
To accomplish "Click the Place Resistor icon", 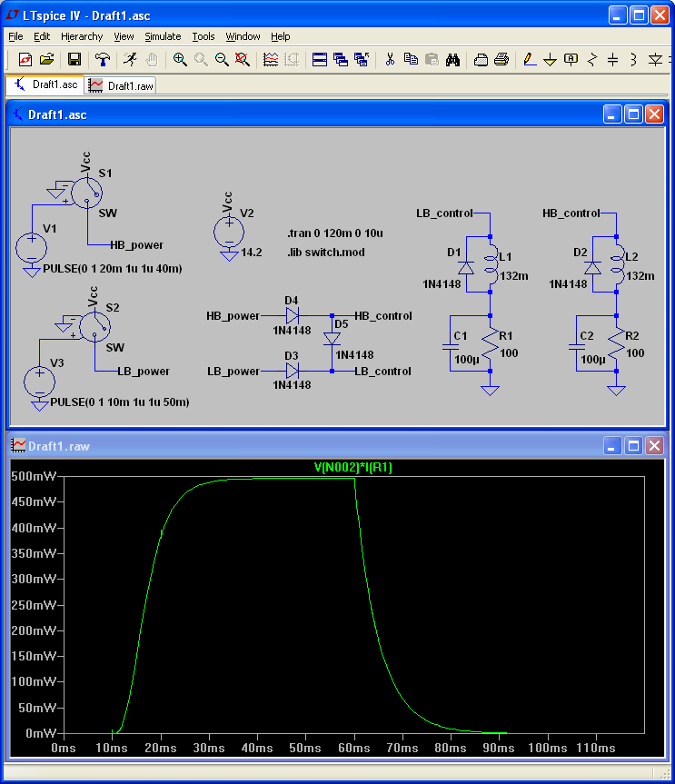I will 592,59.
